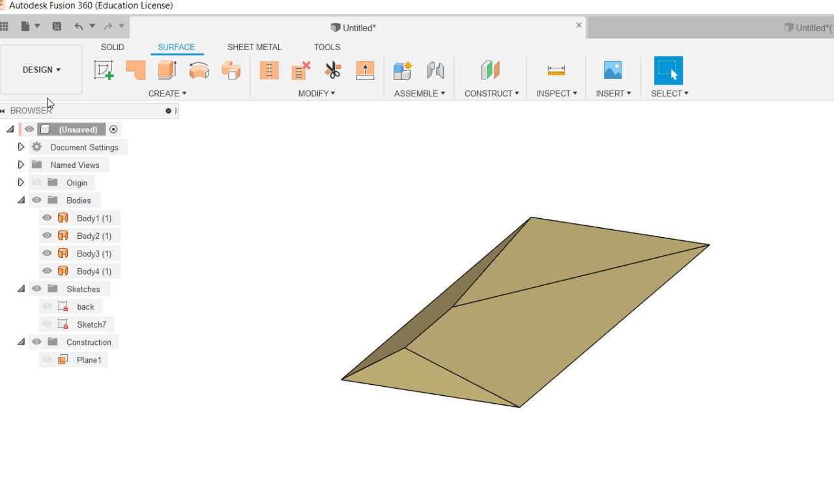Screen dimensions: 834x504
Task: Open the INSPECT dropdown menu
Action: 557,94
